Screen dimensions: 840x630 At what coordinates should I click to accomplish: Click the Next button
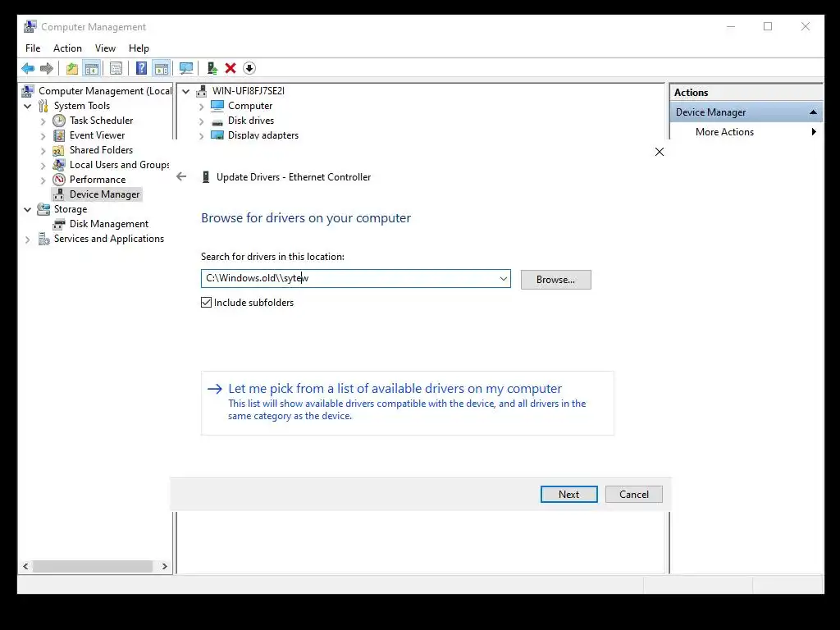[x=568, y=495]
